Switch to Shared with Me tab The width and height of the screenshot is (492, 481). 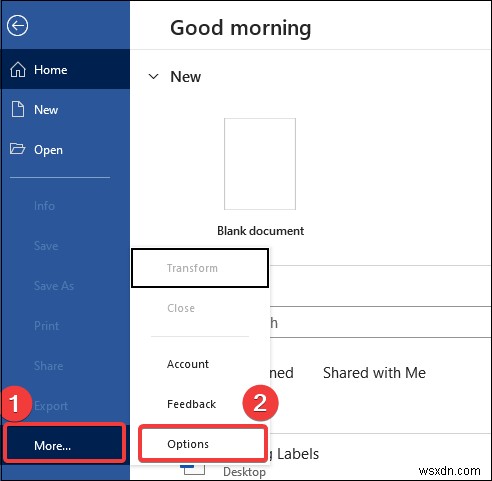tap(374, 373)
